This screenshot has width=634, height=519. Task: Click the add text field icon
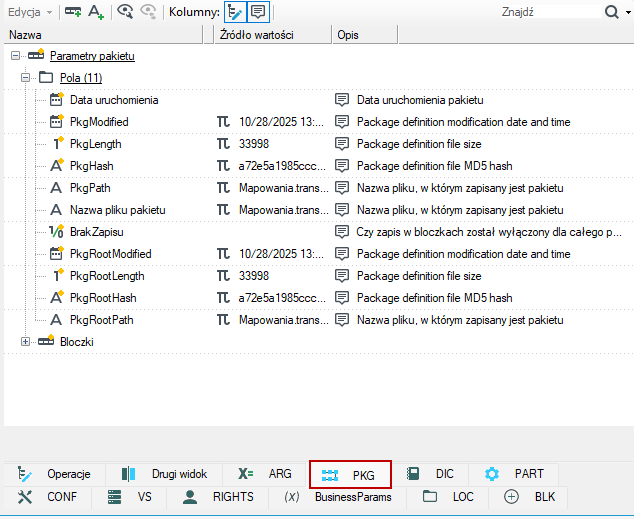pos(96,12)
